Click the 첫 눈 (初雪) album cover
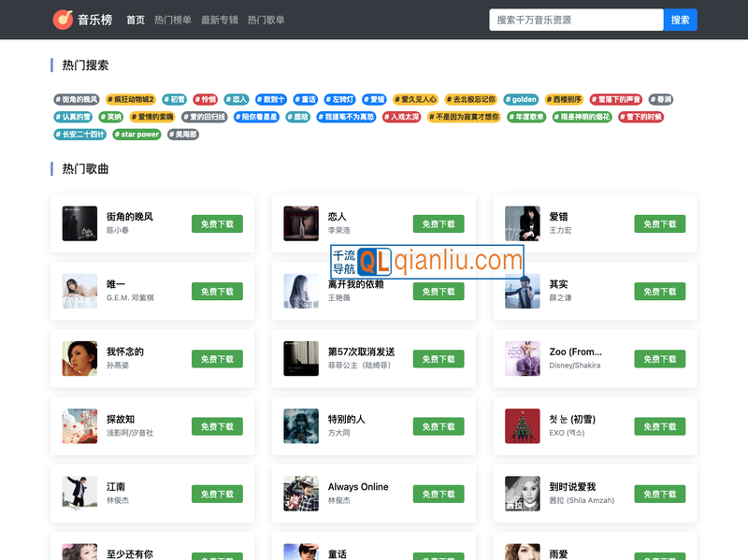Viewport: 748px width, 560px height. click(523, 426)
